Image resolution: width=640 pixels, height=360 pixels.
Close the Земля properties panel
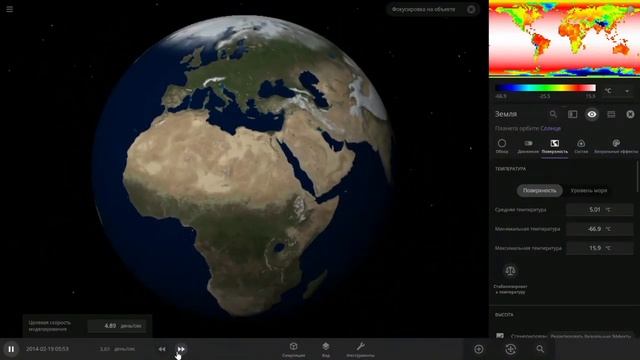click(x=630, y=114)
